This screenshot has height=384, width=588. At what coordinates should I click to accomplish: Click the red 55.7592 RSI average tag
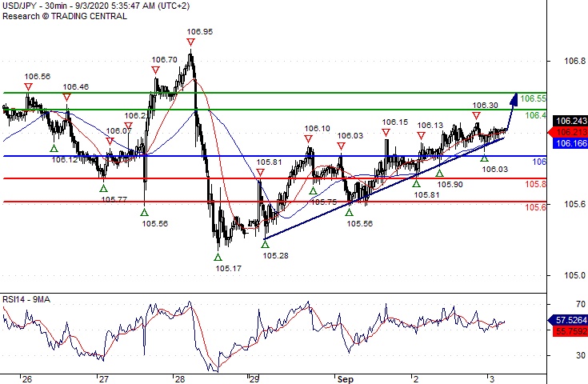[570, 331]
